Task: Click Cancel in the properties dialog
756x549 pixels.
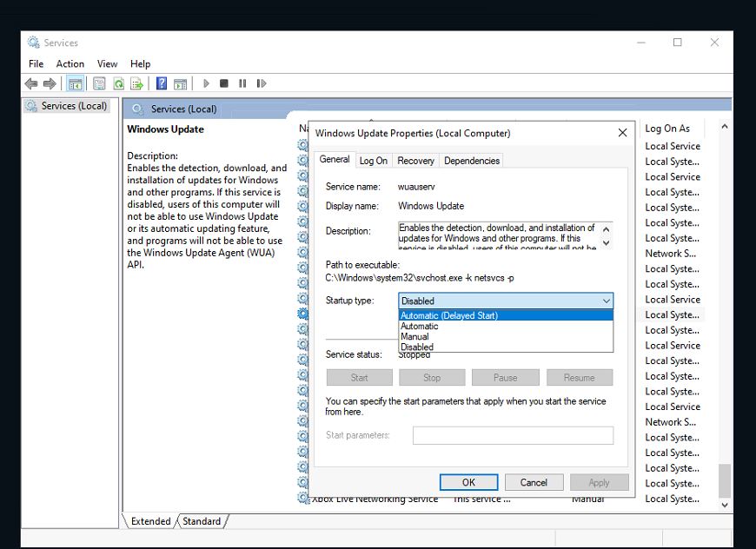Action: coord(534,482)
